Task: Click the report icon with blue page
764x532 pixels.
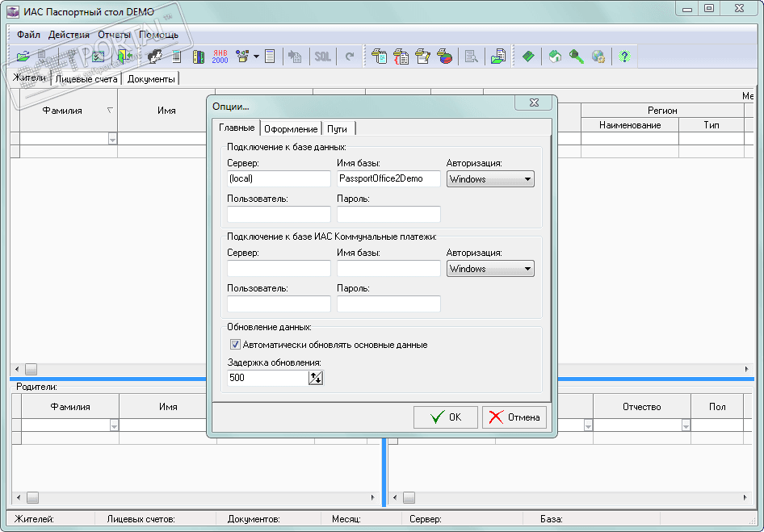Action: pyautogui.click(x=379, y=57)
